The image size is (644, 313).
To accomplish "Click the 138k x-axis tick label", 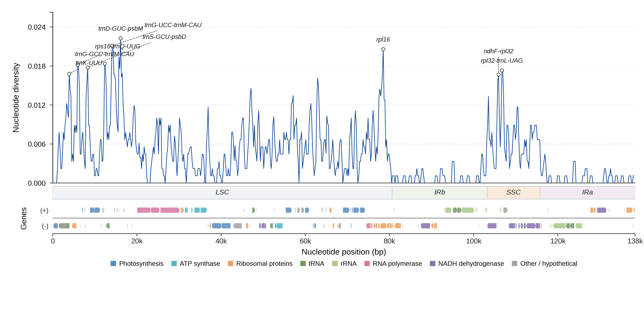I will (x=635, y=241).
